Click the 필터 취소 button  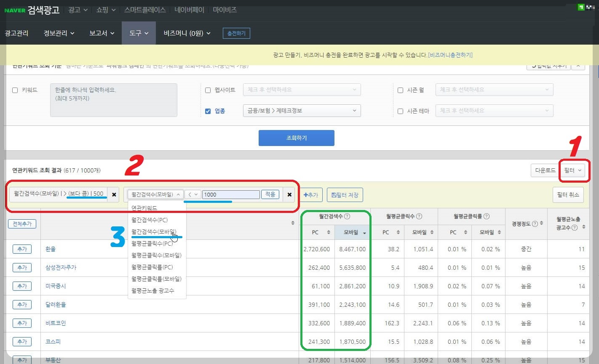(568, 194)
